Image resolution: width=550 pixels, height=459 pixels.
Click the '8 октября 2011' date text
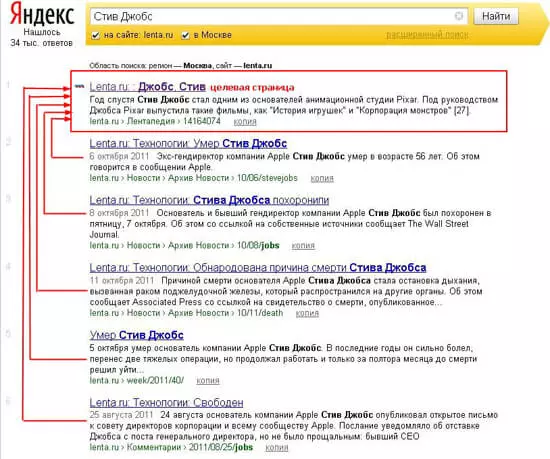tap(119, 213)
